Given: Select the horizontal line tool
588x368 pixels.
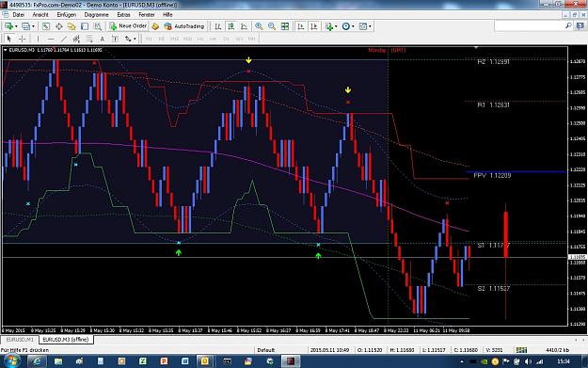Looking at the screenshot, I should coord(51,39).
